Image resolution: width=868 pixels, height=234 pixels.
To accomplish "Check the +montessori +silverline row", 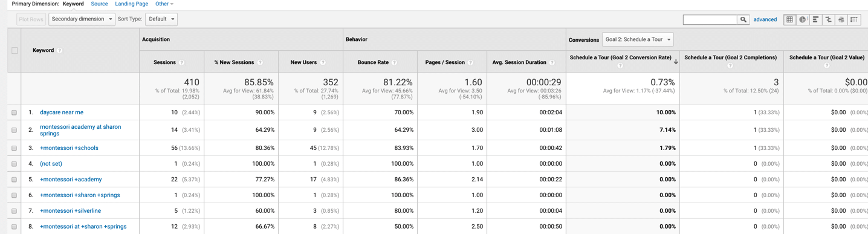I will click(x=14, y=211).
